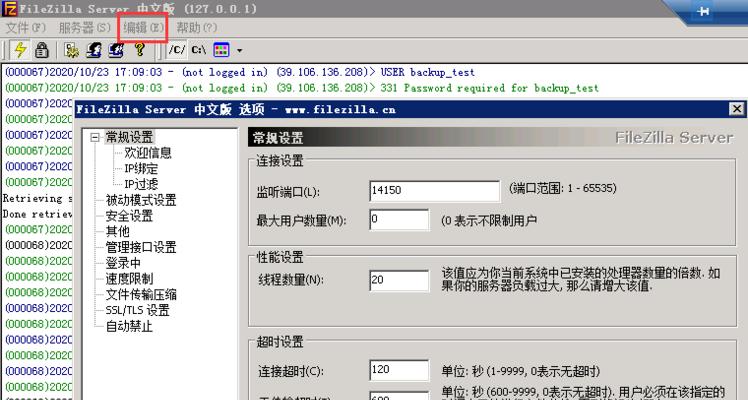Close the 选项 options dialog
The image size is (748, 400).
[x=737, y=109]
